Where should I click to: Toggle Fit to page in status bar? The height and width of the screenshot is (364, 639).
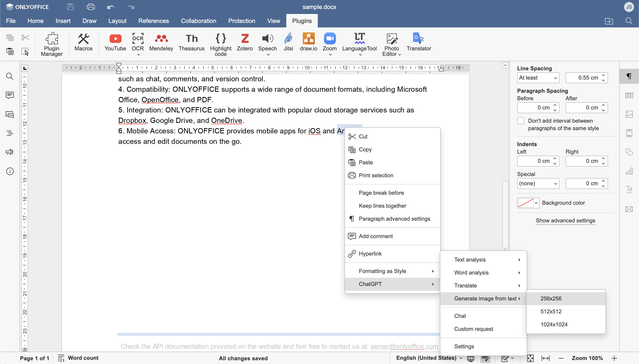pos(530,358)
